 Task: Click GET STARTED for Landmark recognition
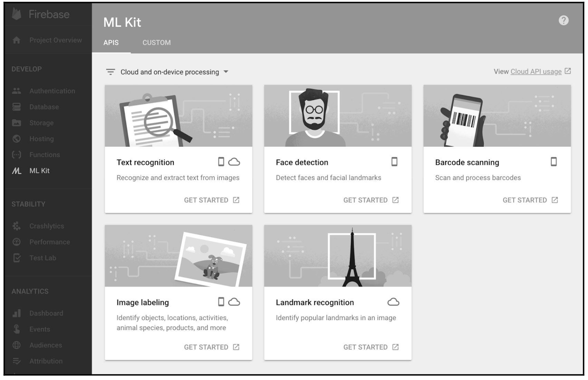[x=371, y=347]
